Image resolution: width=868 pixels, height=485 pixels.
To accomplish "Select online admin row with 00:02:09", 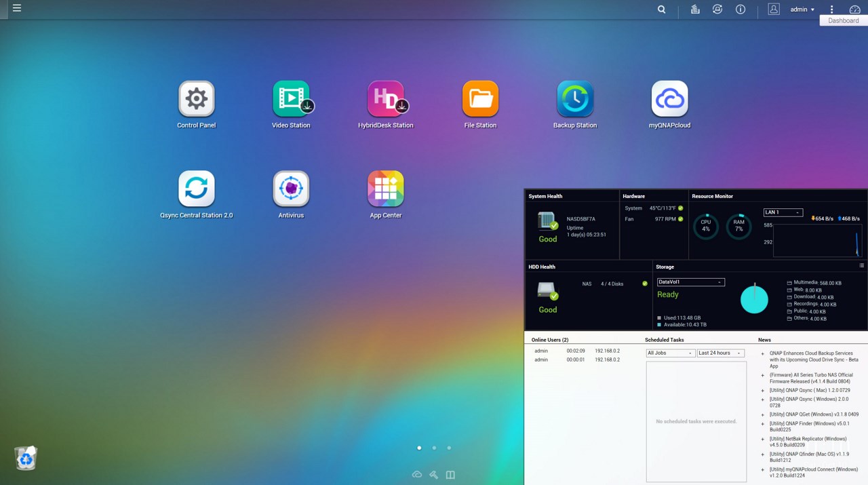I will [x=577, y=351].
